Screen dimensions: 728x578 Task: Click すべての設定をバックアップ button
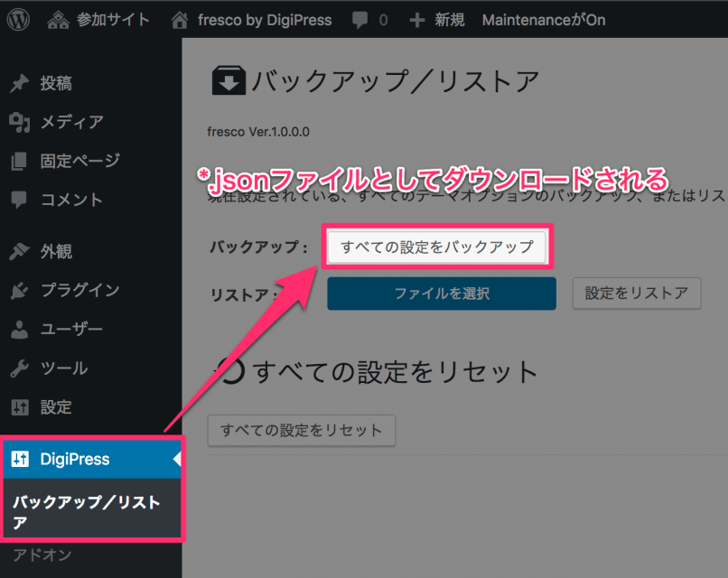click(x=437, y=246)
